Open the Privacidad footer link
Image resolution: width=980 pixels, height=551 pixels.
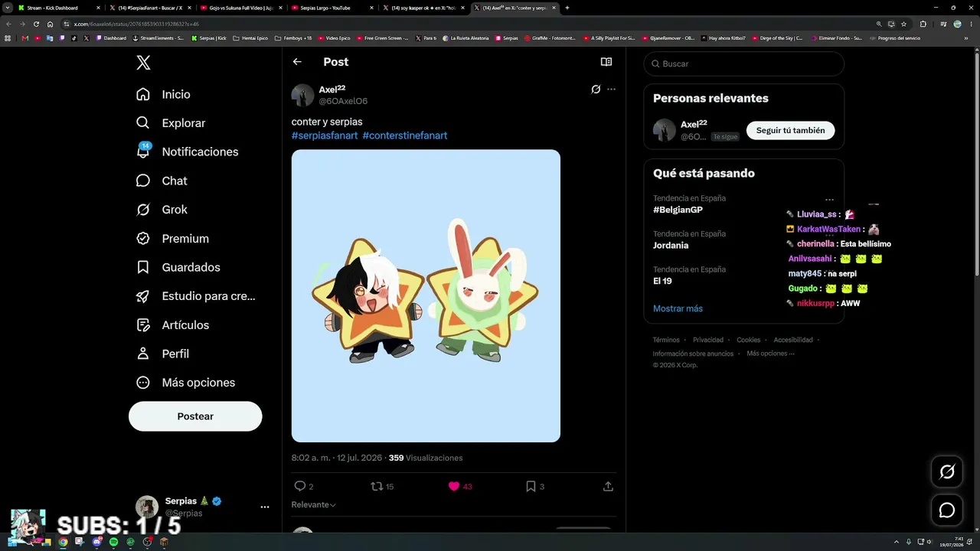pos(708,340)
